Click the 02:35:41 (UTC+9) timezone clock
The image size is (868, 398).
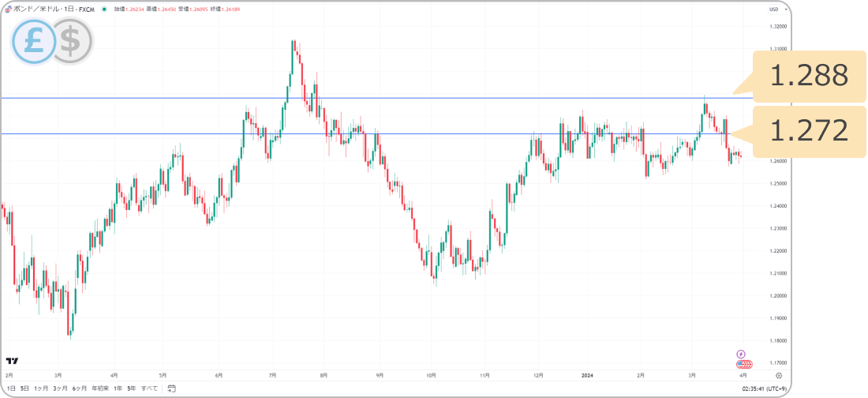point(763,388)
